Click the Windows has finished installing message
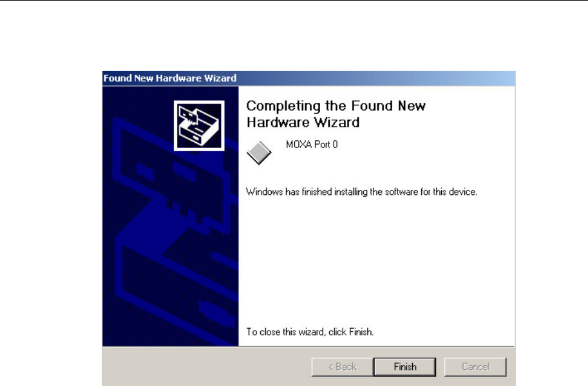Image resolution: width=588 pixels, height=386 pixels. click(x=361, y=192)
